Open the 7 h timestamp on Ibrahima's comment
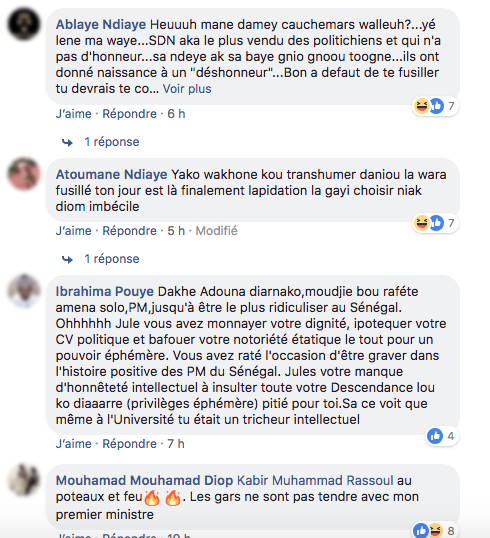The image size is (490, 538). 176,444
